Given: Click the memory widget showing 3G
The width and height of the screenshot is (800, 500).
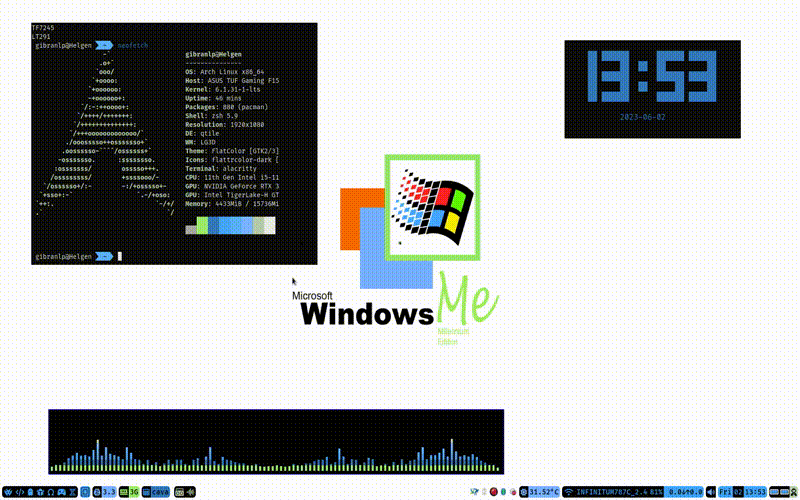Looking at the screenshot, I should point(129,492).
